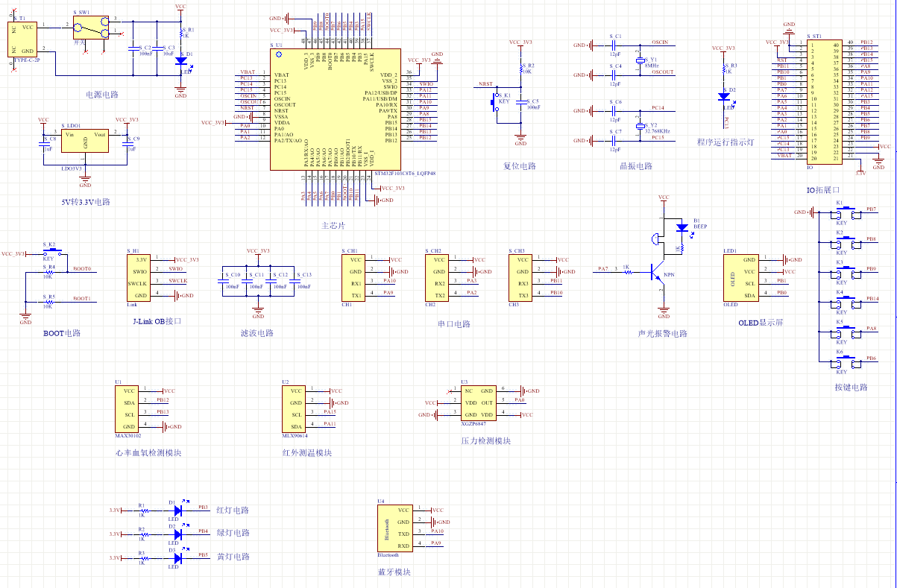Viewport: 897px width, 588px height.
Task: Click the '红外测温模块' label
Action: [x=307, y=452]
